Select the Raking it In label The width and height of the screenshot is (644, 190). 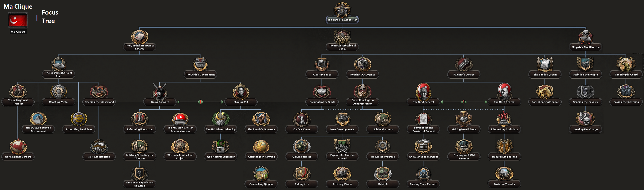(x=302, y=184)
